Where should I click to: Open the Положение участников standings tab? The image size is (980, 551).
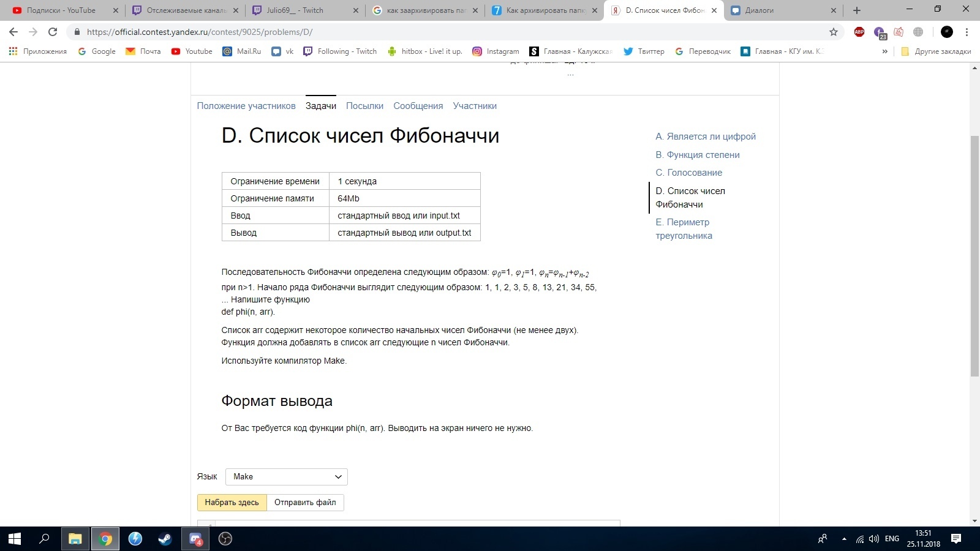246,106
